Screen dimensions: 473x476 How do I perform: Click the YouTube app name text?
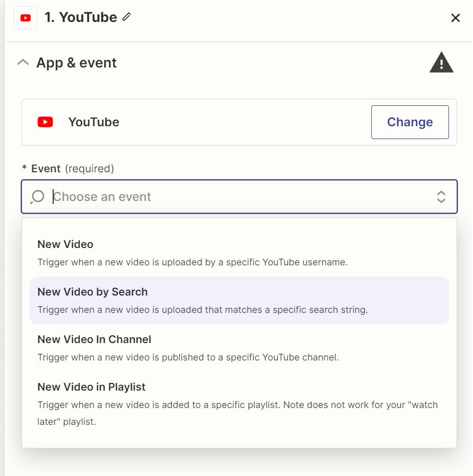click(x=94, y=122)
